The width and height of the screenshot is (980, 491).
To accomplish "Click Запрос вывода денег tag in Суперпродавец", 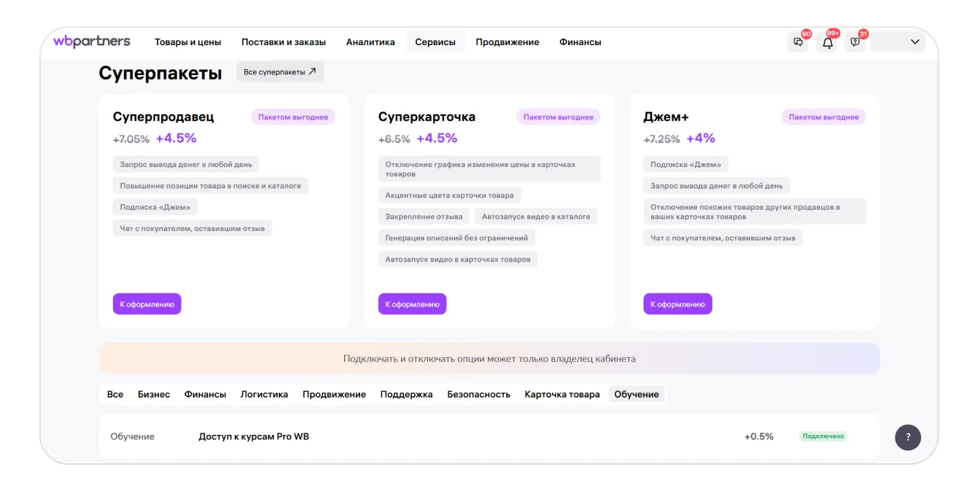I will coord(186,165).
